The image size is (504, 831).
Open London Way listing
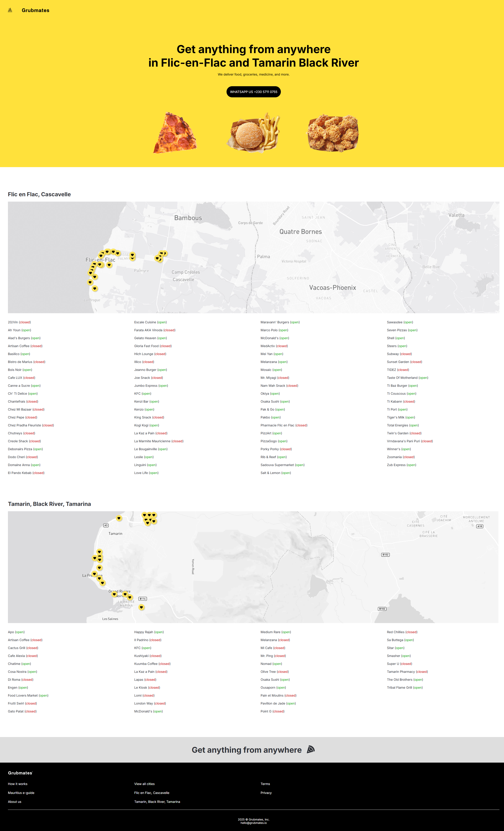click(x=150, y=703)
